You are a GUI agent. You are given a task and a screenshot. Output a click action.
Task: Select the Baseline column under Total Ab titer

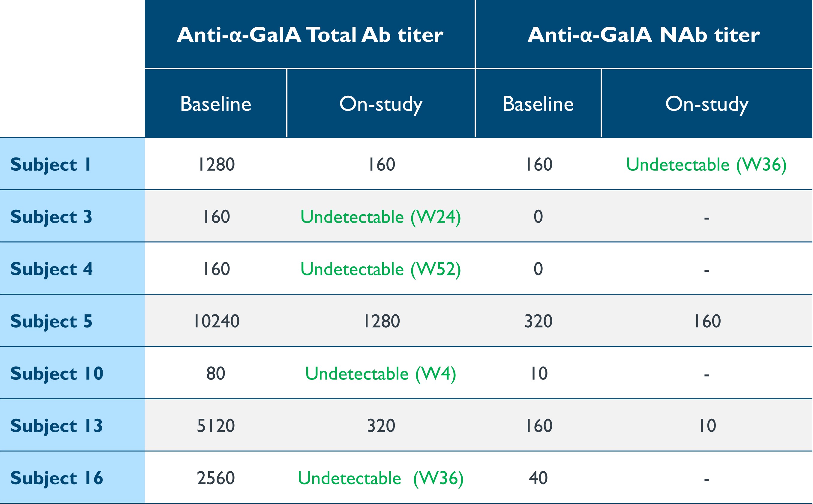[216, 104]
